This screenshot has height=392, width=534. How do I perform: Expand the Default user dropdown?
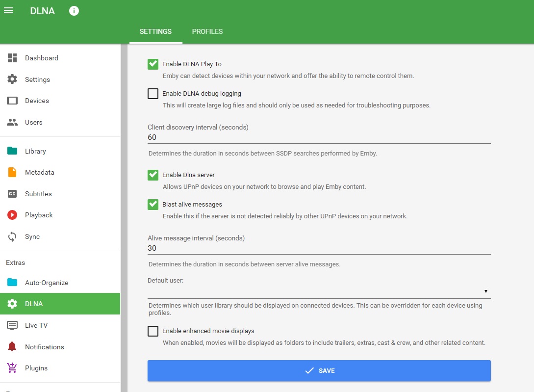tap(319, 291)
